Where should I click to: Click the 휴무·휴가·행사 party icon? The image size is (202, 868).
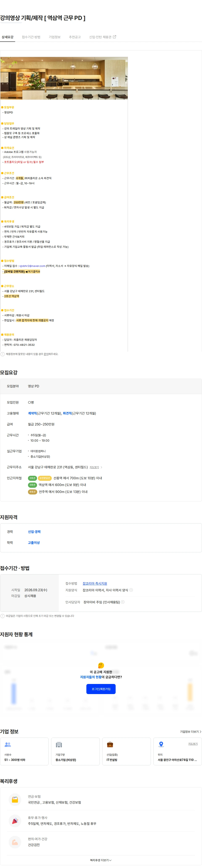coord(15,821)
